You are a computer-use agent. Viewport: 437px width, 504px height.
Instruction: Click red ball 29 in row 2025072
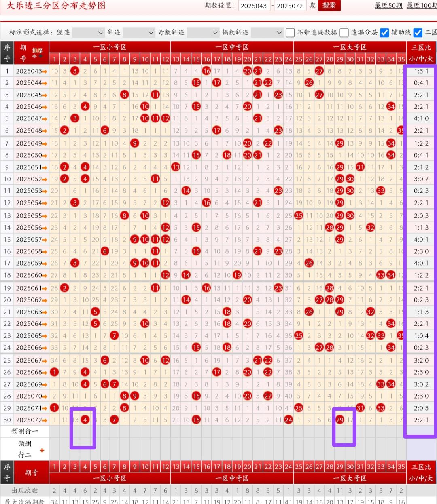pyautogui.click(x=340, y=420)
